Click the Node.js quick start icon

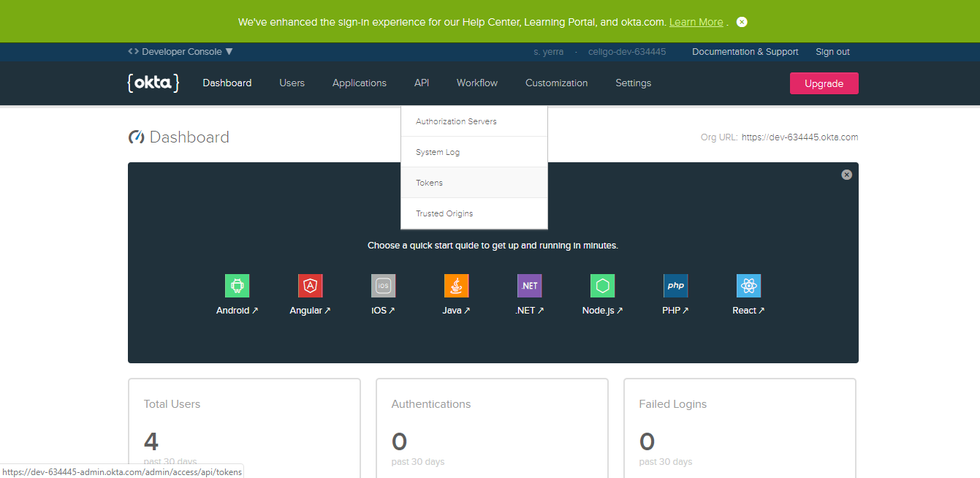pyautogui.click(x=602, y=286)
